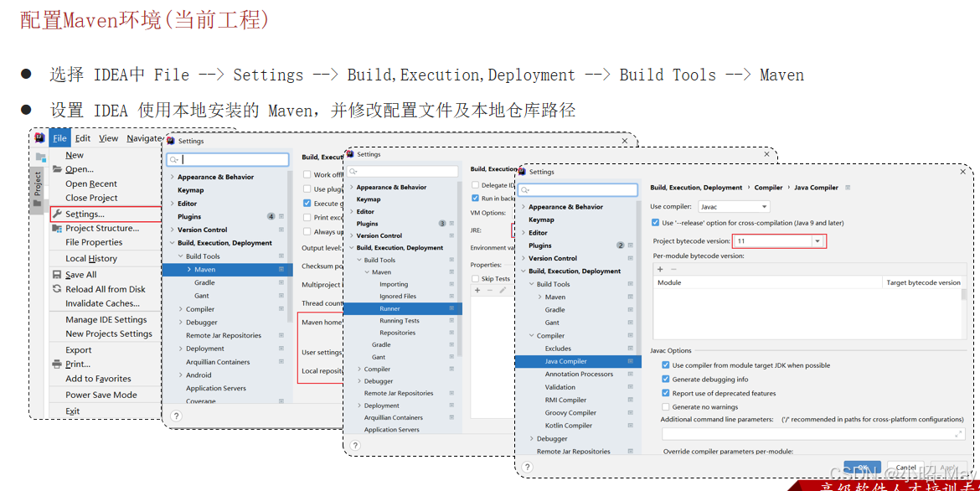980x491 pixels.
Task: Click the Additional command line parameters field
Action: coord(813,433)
